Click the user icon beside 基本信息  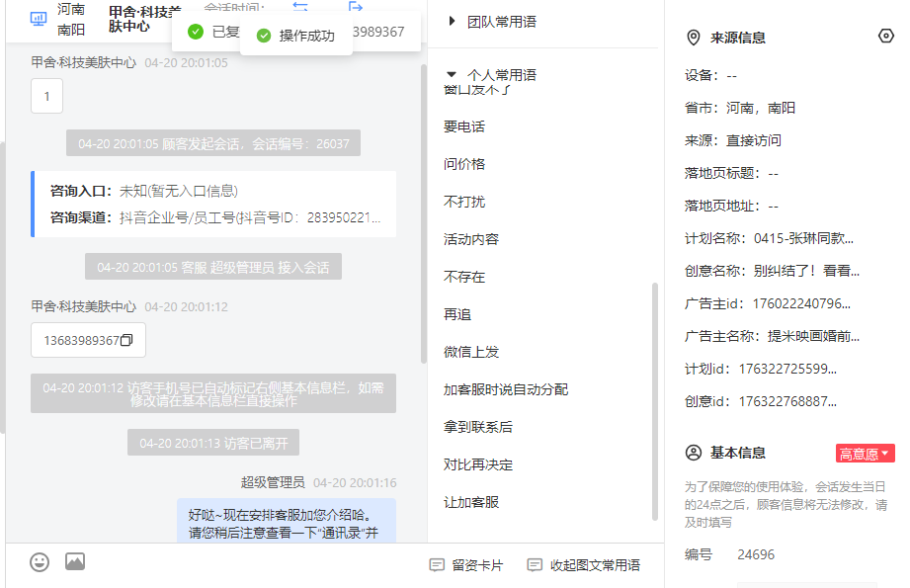pyautogui.click(x=693, y=453)
